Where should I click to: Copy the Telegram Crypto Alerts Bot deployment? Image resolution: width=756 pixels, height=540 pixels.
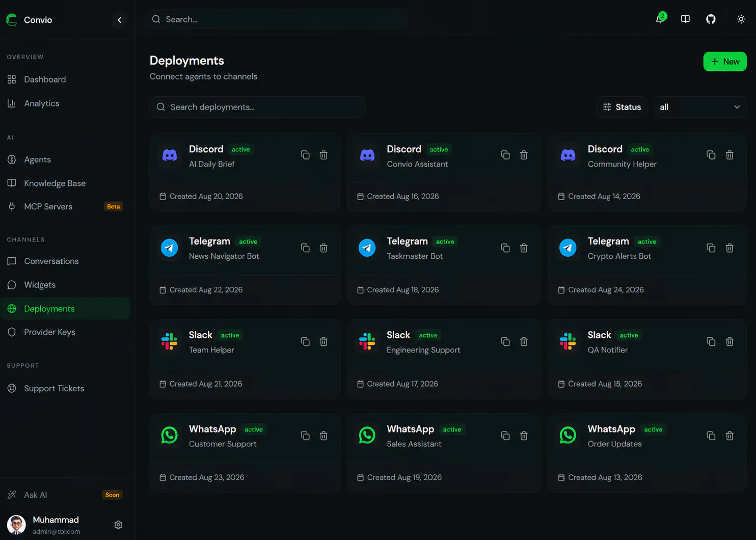[711, 248]
